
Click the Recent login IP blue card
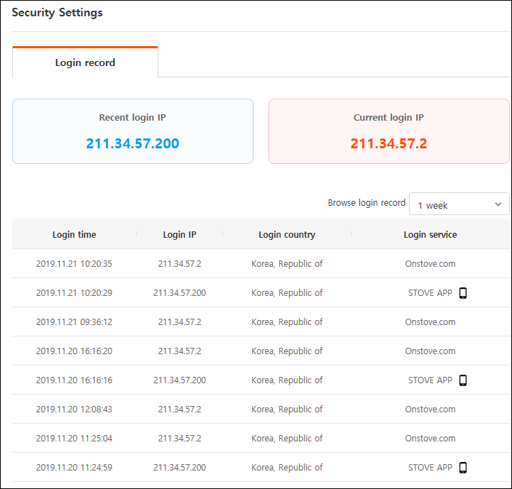click(133, 131)
